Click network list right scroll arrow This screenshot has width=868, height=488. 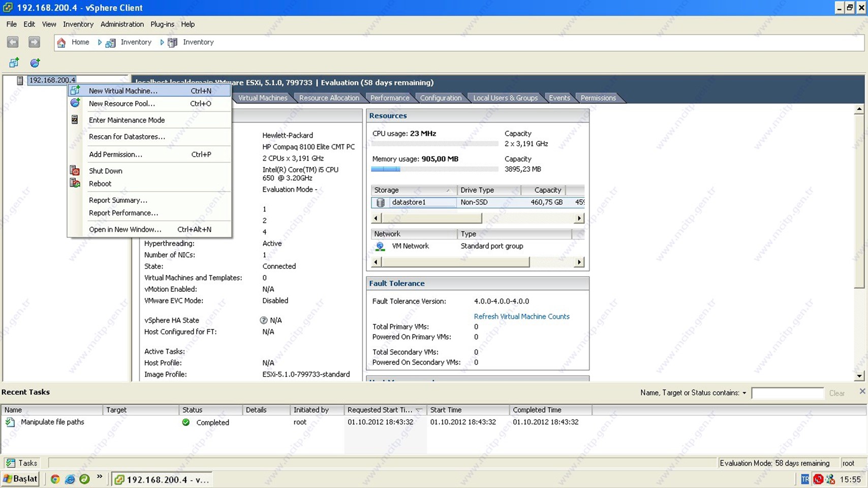click(x=579, y=262)
